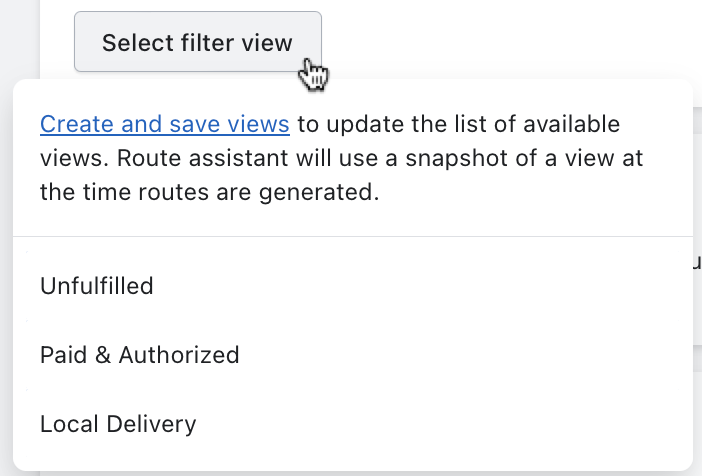This screenshot has height=476, width=702.
Task: Set filter view to Local Delivery
Action: 353,424
